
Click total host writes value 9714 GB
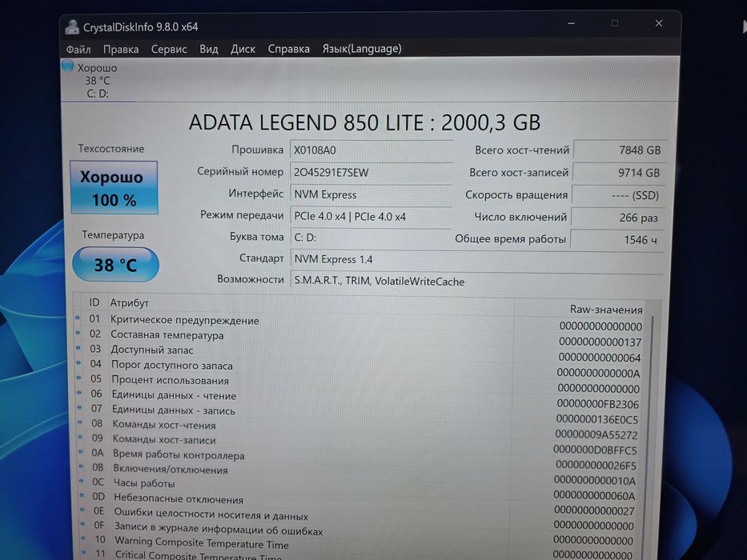click(x=620, y=172)
